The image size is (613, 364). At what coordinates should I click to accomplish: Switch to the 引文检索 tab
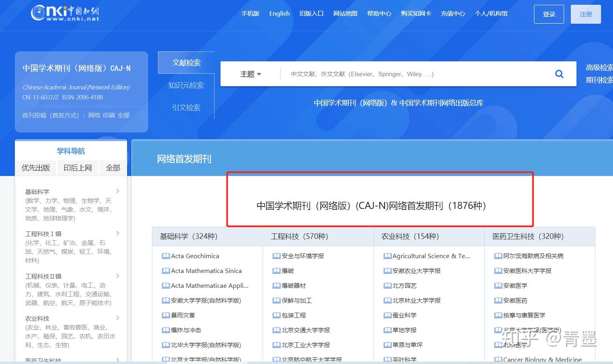coord(186,107)
